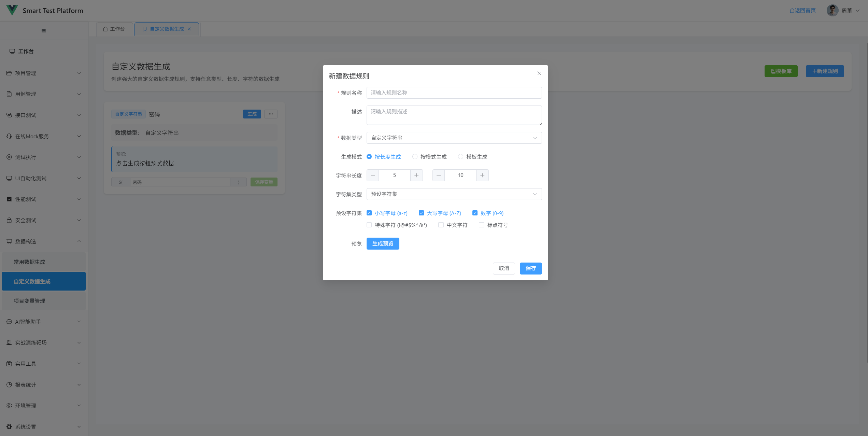Click the minus icon for maximum string length
This screenshot has width=868, height=436.
pyautogui.click(x=439, y=175)
